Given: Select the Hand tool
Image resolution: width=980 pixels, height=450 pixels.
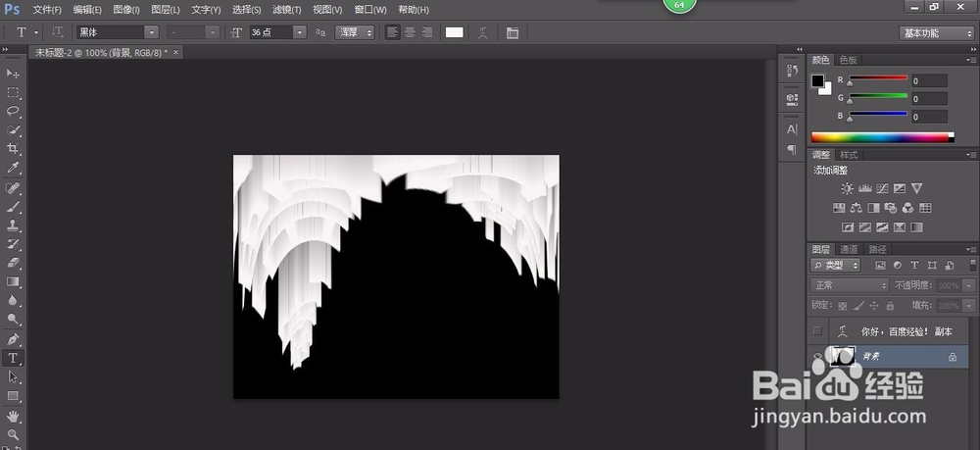Looking at the screenshot, I should pyautogui.click(x=13, y=416).
